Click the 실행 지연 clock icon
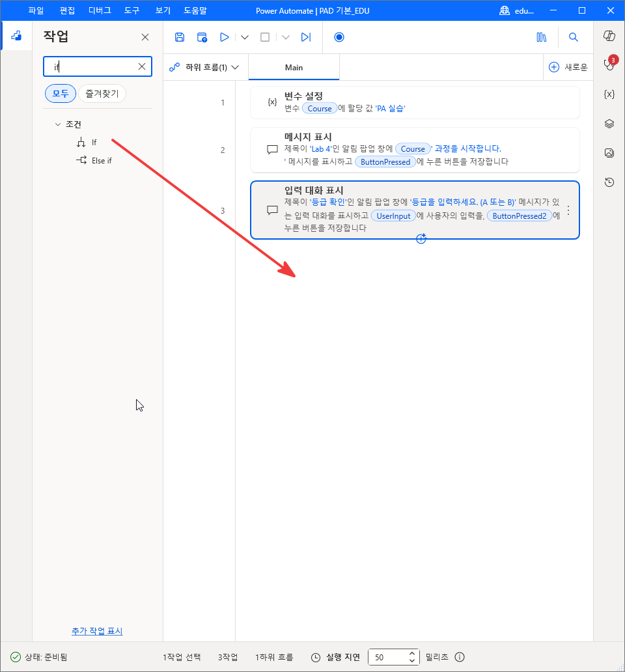The height and width of the screenshot is (672, 625). [x=315, y=657]
